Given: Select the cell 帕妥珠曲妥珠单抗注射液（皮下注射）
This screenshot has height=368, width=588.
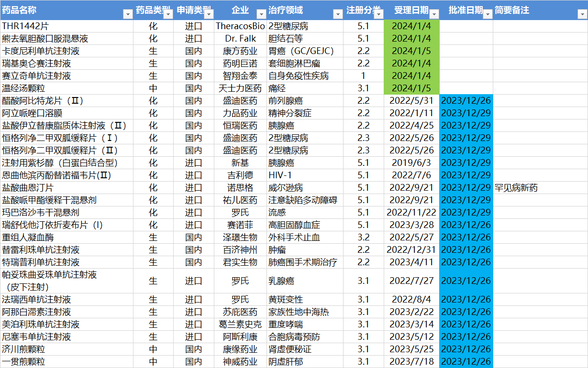Looking at the screenshot, I should point(67,281).
